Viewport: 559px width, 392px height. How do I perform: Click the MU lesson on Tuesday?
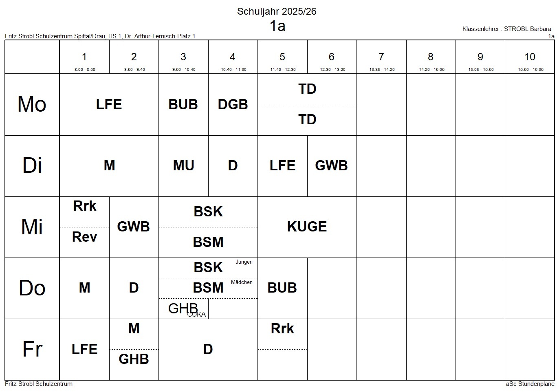tap(183, 165)
